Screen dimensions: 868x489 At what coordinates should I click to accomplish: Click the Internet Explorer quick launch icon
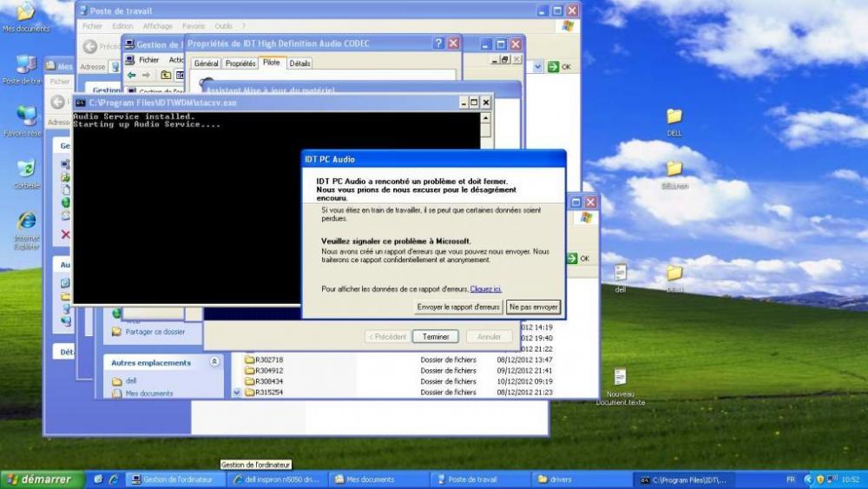point(112,479)
